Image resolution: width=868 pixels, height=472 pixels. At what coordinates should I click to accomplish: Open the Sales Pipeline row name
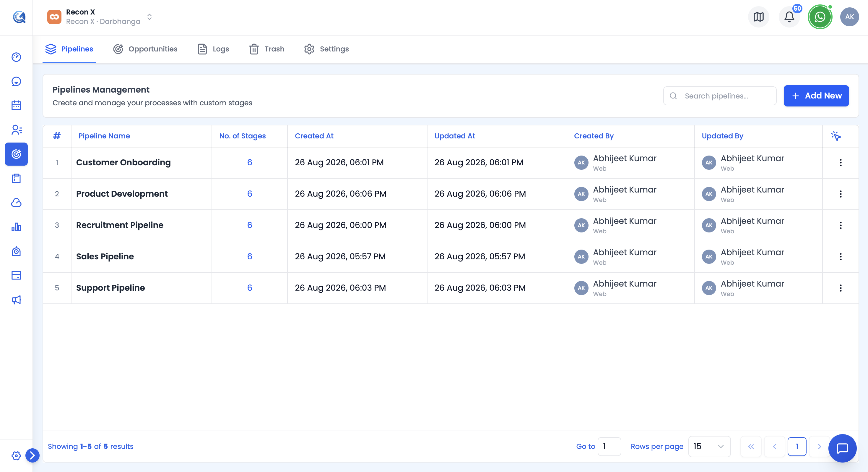tap(105, 256)
